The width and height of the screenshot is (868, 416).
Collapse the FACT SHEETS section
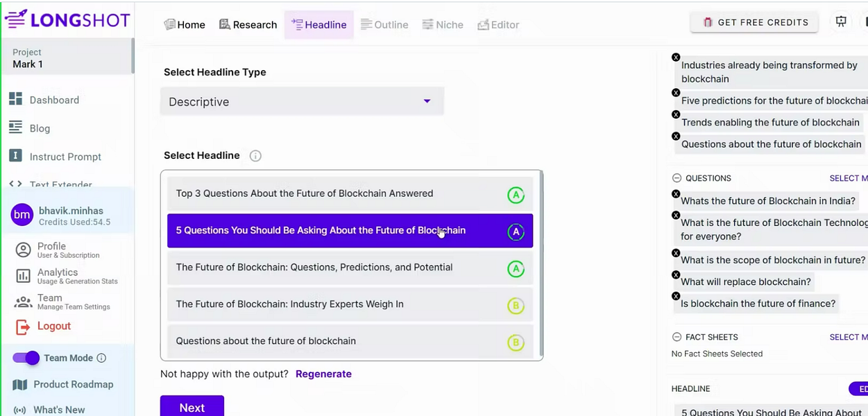pos(676,337)
